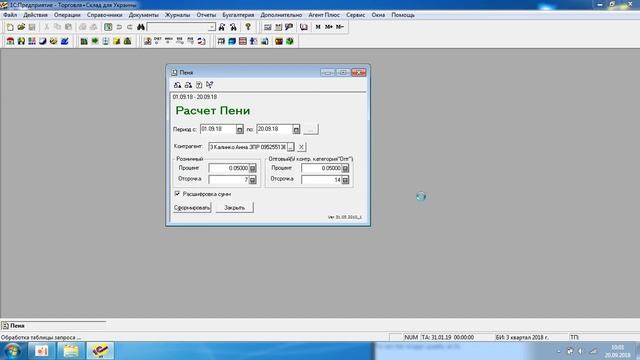Screen dimensions: 640x360
Task: Expand the toolbar search combo dropdown arrow
Action: click(212, 27)
